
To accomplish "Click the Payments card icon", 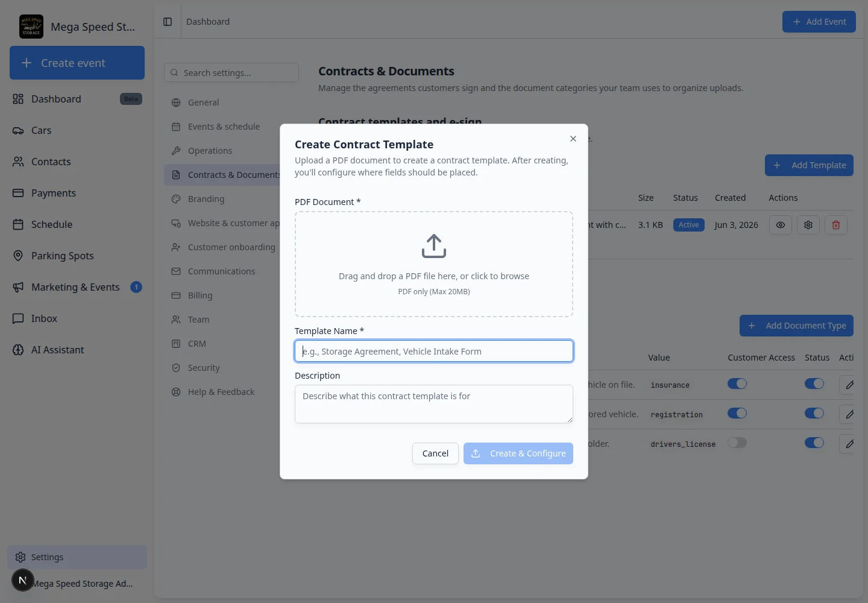I will pyautogui.click(x=18, y=193).
